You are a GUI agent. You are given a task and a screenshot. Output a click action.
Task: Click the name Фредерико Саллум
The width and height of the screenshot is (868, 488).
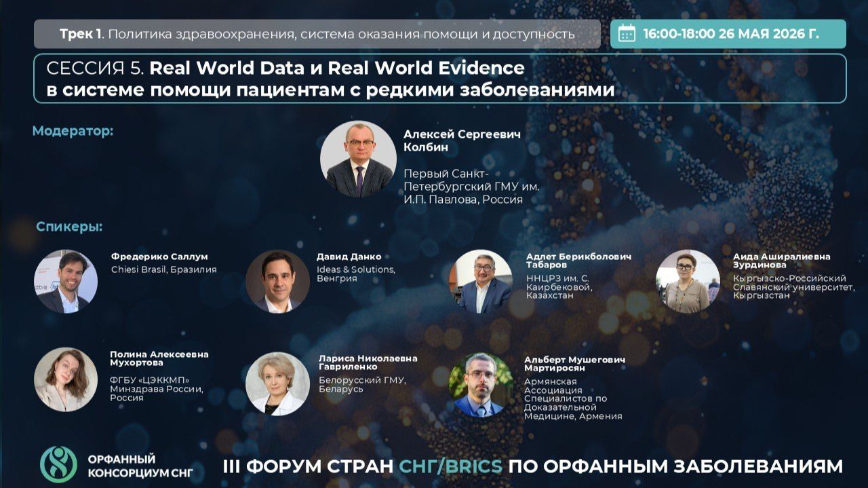tap(159, 257)
